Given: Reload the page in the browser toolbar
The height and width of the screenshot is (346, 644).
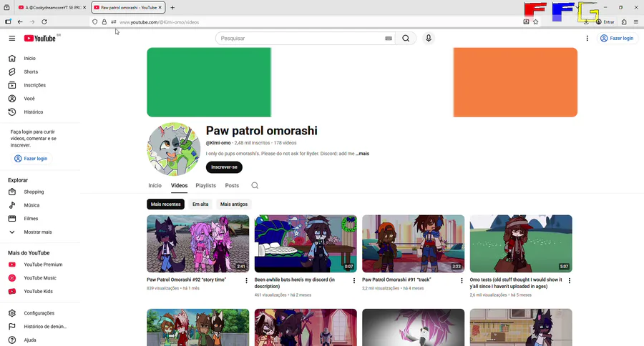Looking at the screenshot, I should pos(44,21).
